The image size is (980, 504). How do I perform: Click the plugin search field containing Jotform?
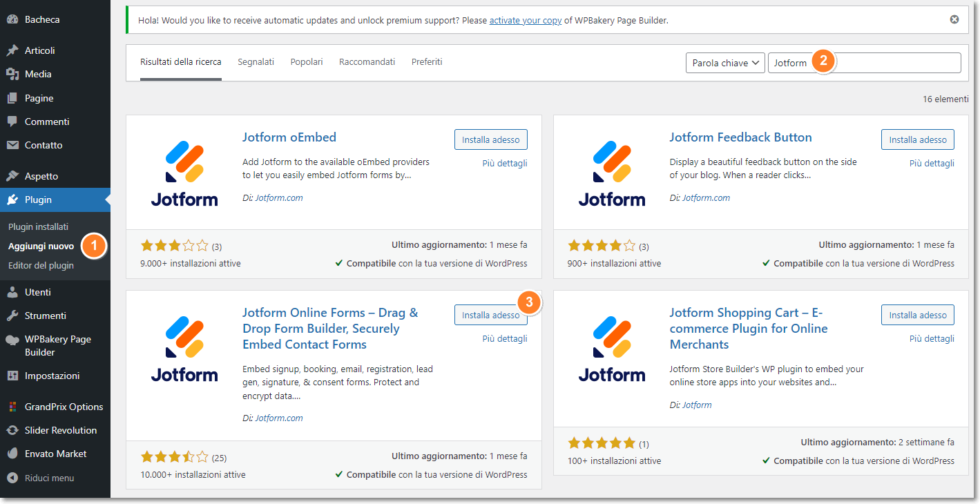[x=865, y=63]
